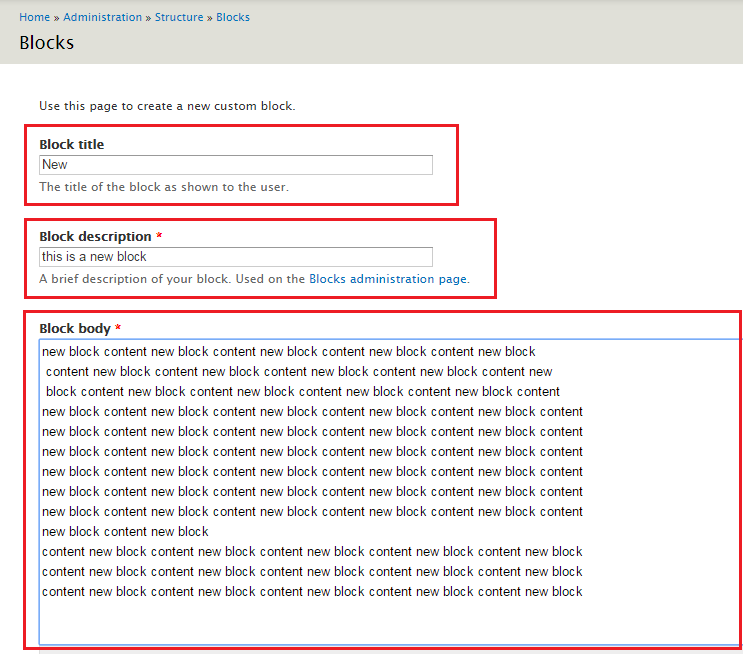
Task: Open the Home breadcrumb link
Action: (34, 17)
